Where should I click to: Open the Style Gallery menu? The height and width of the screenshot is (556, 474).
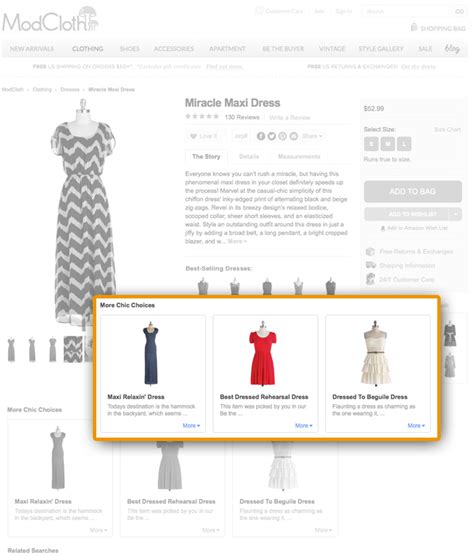(381, 49)
